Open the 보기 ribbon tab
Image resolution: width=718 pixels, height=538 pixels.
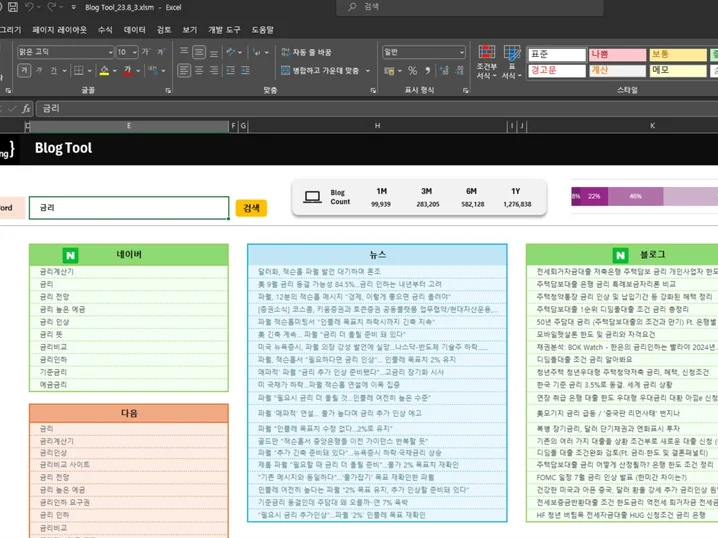point(190,30)
